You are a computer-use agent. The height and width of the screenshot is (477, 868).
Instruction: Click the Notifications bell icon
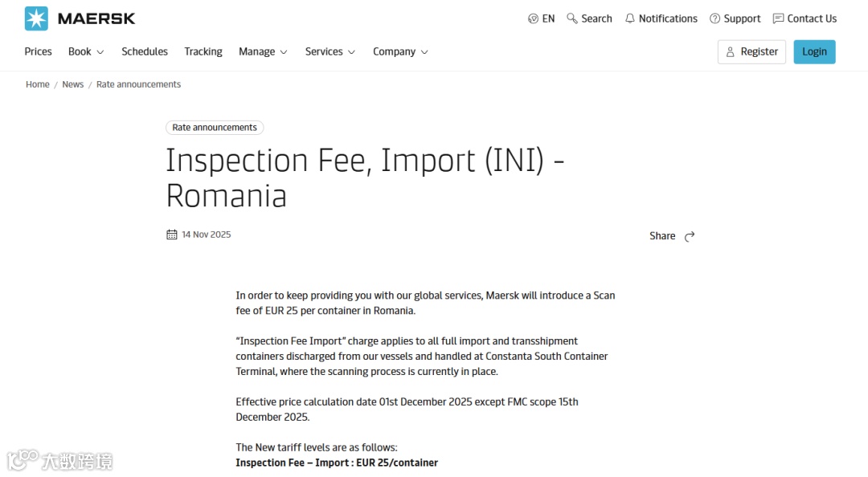(630, 18)
